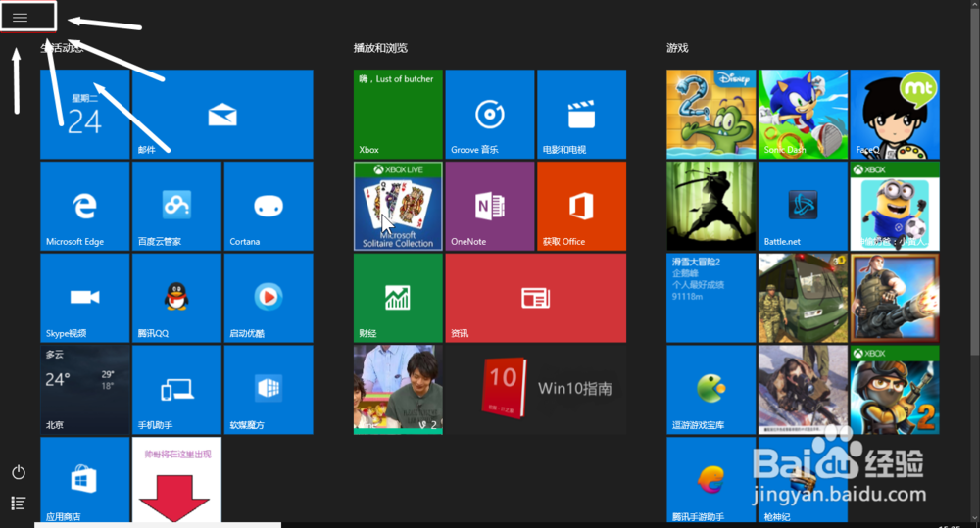The image size is (980, 528).
Task: Launch Microsoft Solitaire Collection tile
Action: coord(398,206)
